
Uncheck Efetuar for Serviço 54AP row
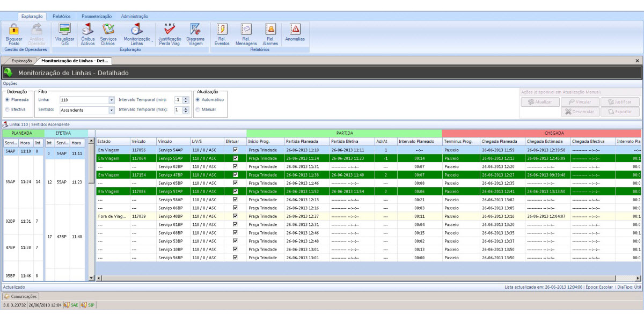click(x=235, y=150)
